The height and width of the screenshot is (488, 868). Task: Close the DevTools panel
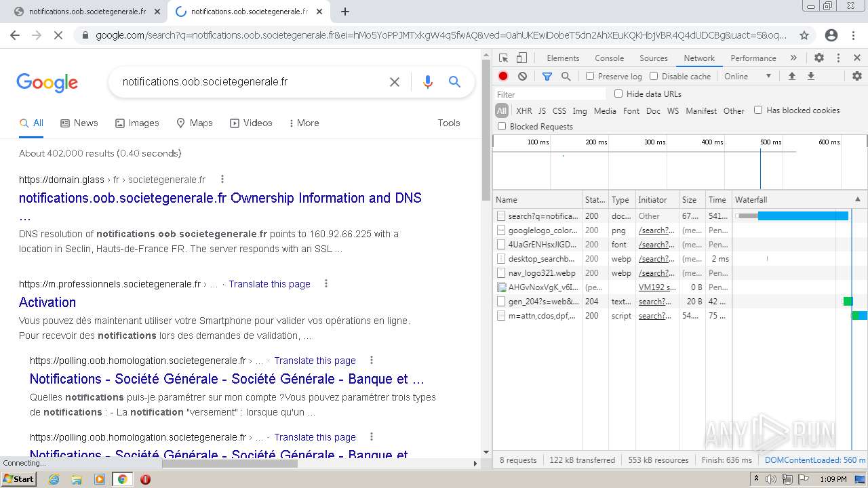pos(857,58)
